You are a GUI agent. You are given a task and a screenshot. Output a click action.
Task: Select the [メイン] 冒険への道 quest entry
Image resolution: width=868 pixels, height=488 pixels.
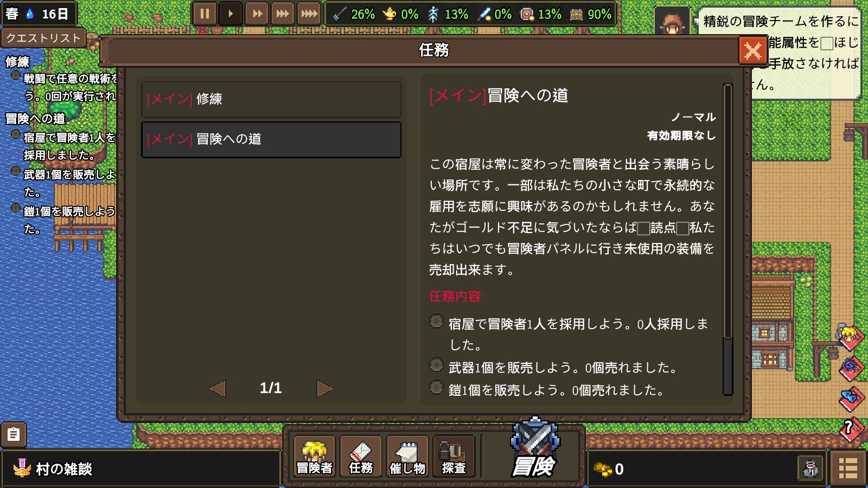271,139
